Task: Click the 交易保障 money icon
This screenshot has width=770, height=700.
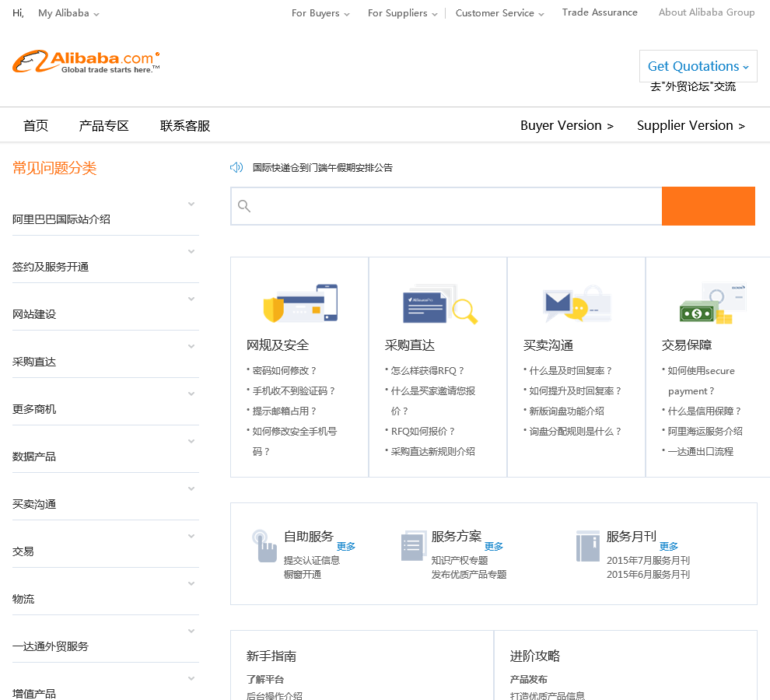Action: pyautogui.click(x=712, y=304)
